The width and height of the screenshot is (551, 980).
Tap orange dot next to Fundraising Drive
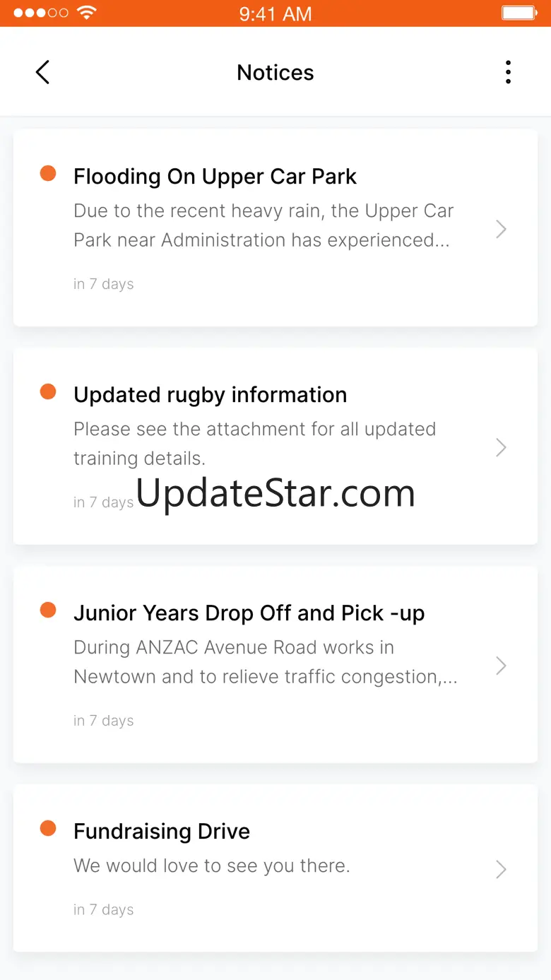click(x=48, y=828)
